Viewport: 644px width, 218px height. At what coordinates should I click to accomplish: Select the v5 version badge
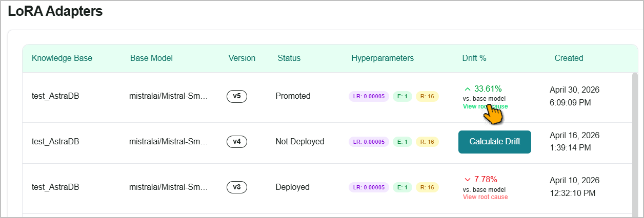pyautogui.click(x=237, y=96)
